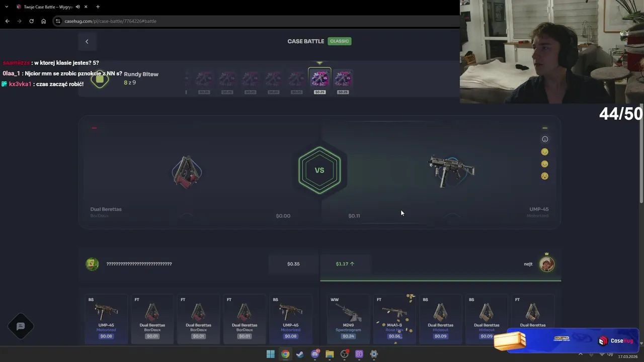The image size is (644, 362).
Task: Go back with the browser back arrow
Action: click(7, 21)
